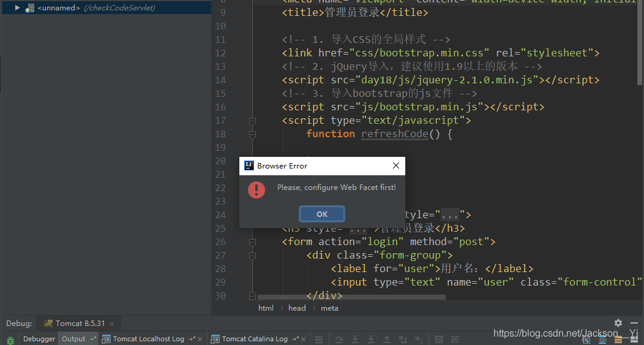Screen dimensions: 644x345
Task: Click the Drop Frame debugger icon
Action: [403, 339]
